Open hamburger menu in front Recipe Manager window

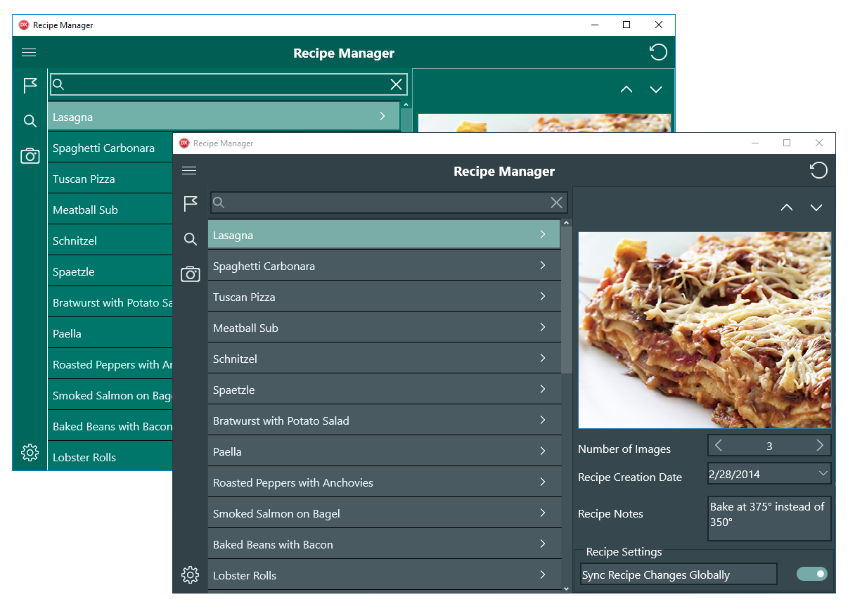pos(189,171)
